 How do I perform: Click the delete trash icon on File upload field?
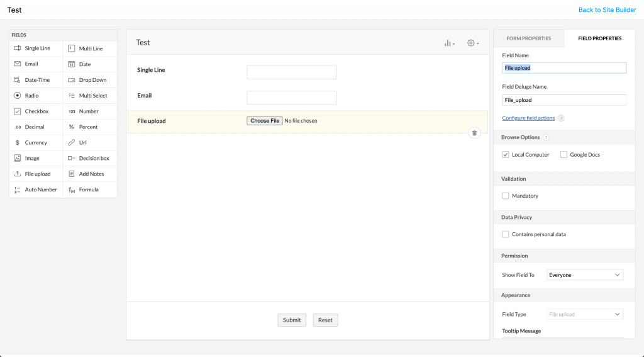click(474, 133)
